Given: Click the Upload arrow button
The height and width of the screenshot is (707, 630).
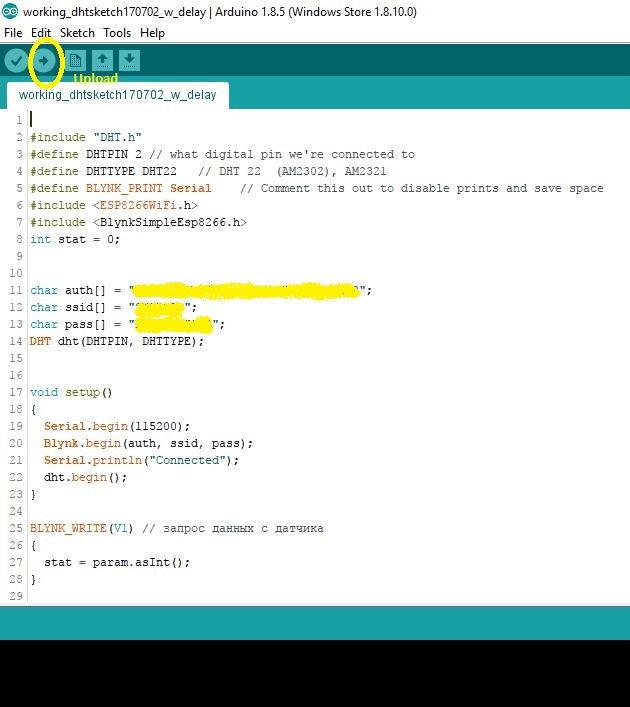Looking at the screenshot, I should pos(44,60).
